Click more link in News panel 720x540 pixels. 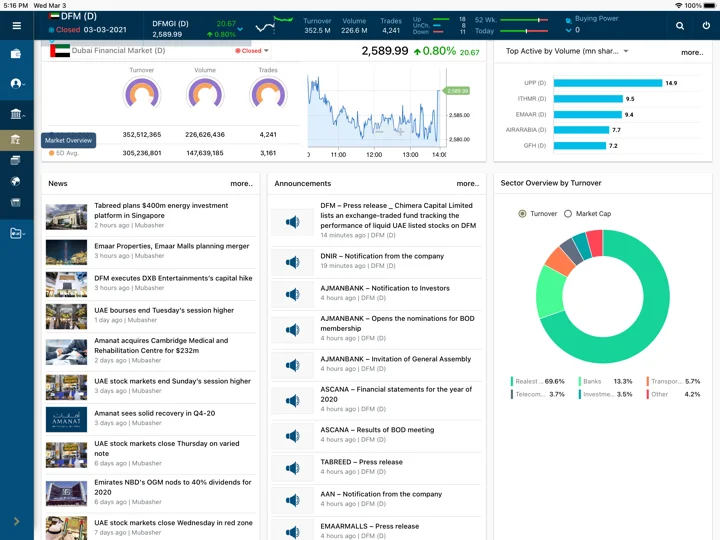242,183
